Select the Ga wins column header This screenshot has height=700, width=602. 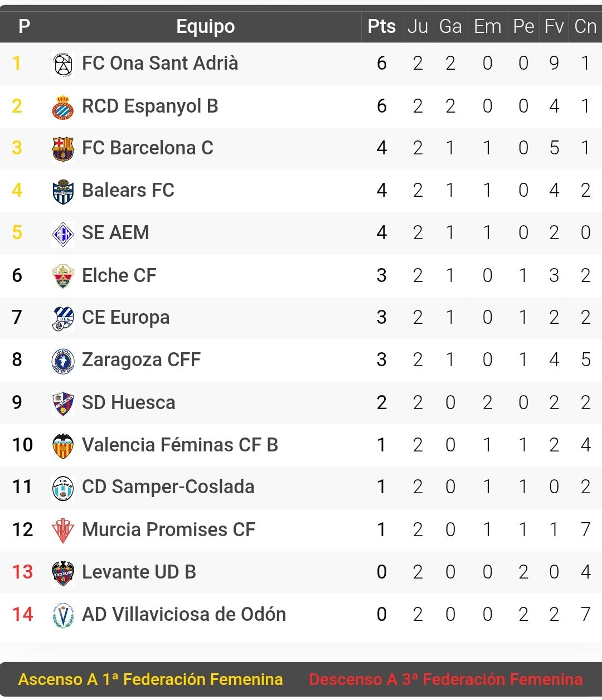point(450,26)
